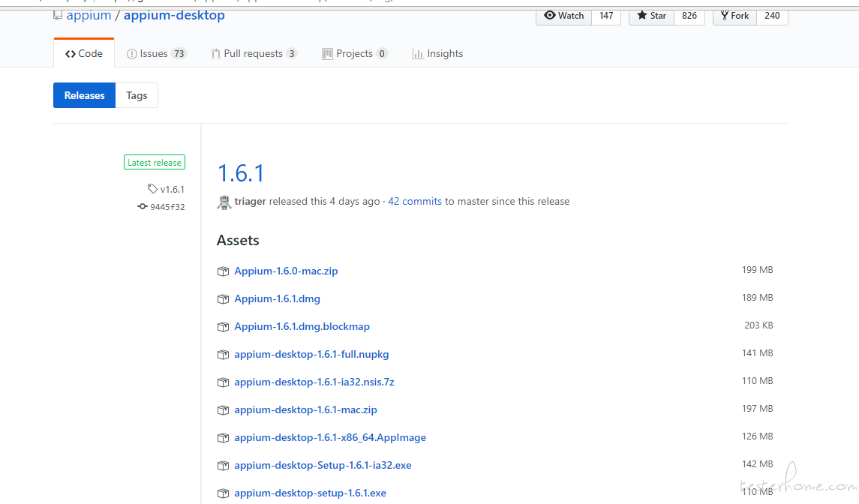Watch the appium-desktop repository
The image size is (859, 504).
[563, 16]
